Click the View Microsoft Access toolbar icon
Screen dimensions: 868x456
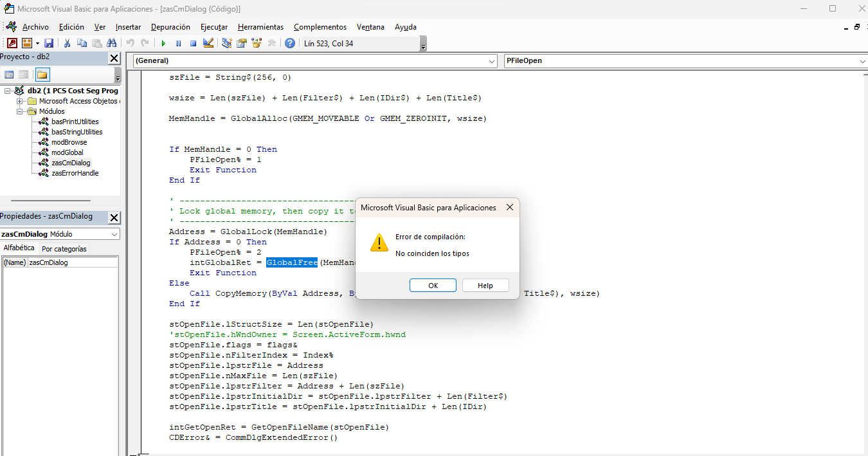coord(12,43)
